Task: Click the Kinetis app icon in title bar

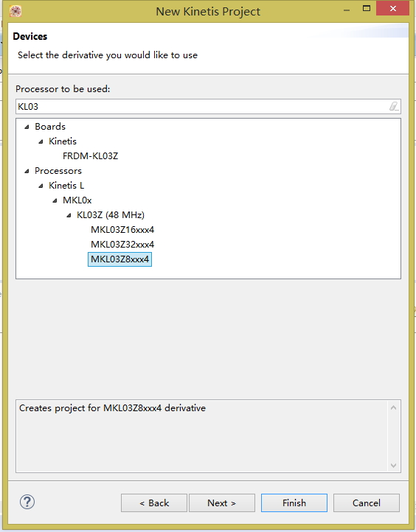Action: [15, 11]
